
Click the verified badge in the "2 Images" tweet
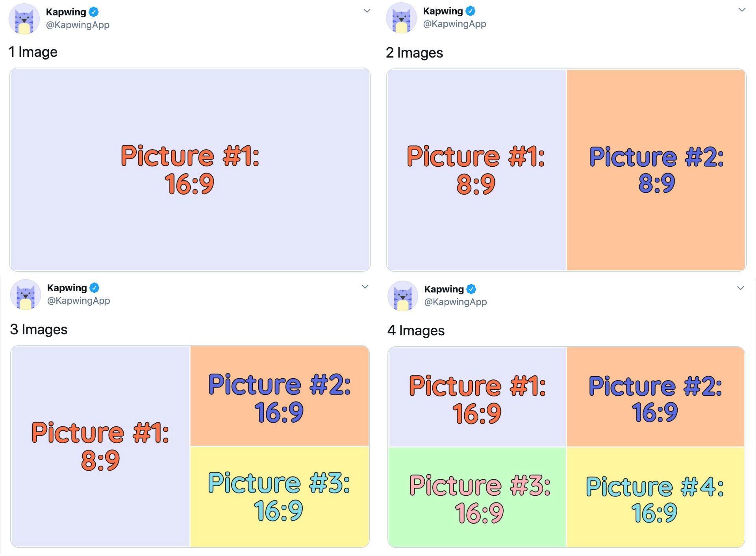[471, 11]
